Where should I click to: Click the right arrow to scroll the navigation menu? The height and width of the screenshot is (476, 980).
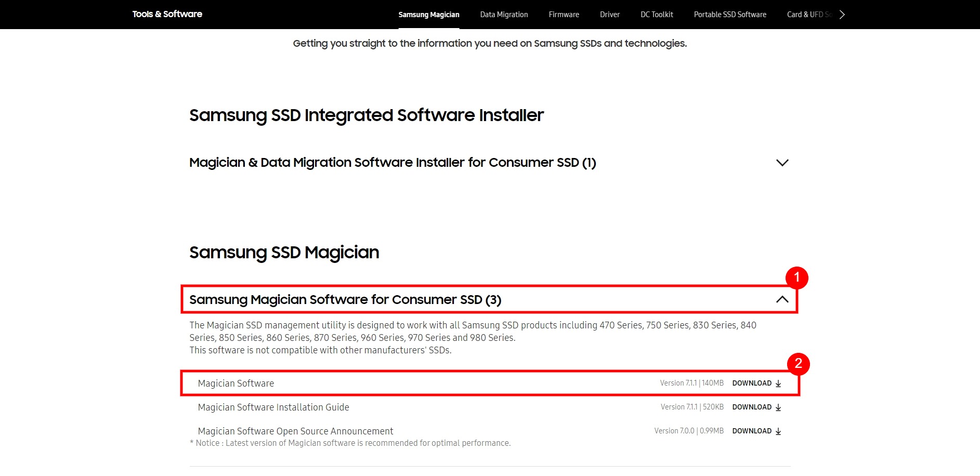pos(842,14)
